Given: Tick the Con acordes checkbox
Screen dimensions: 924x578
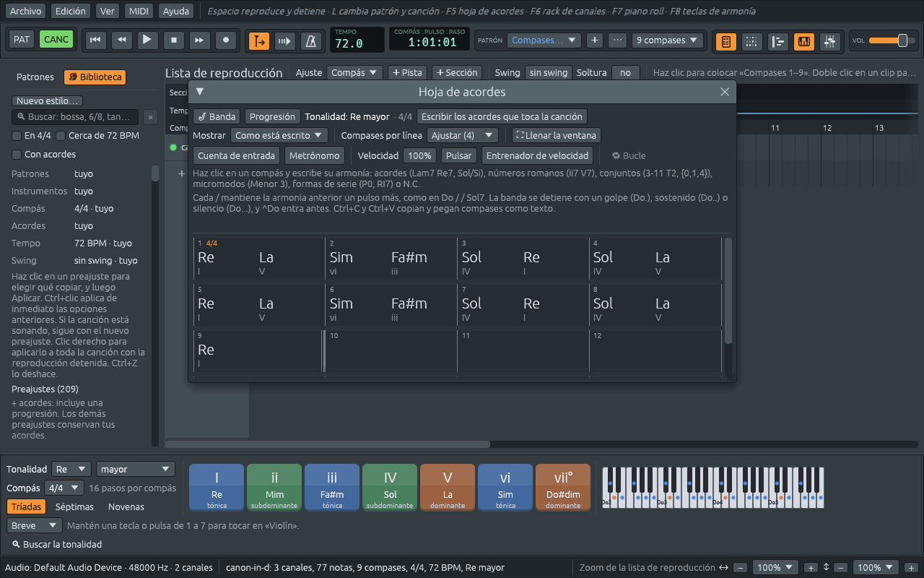Looking at the screenshot, I should 17,155.
